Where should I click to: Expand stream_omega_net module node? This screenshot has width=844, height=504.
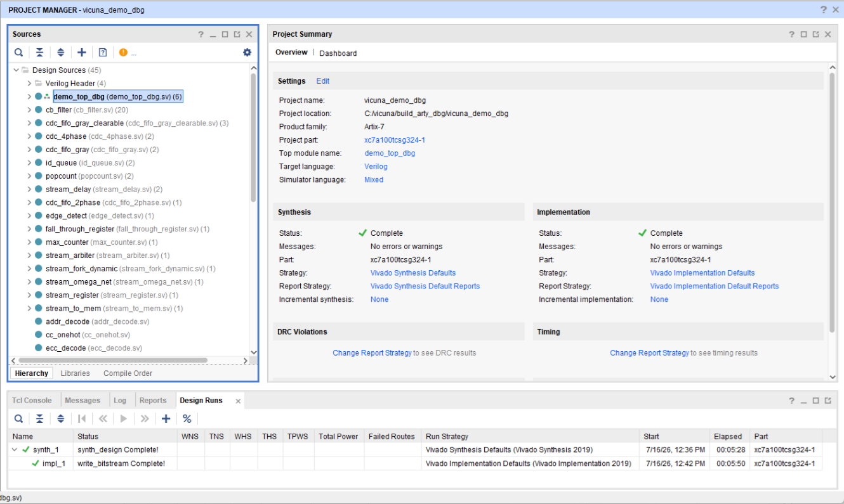29,282
